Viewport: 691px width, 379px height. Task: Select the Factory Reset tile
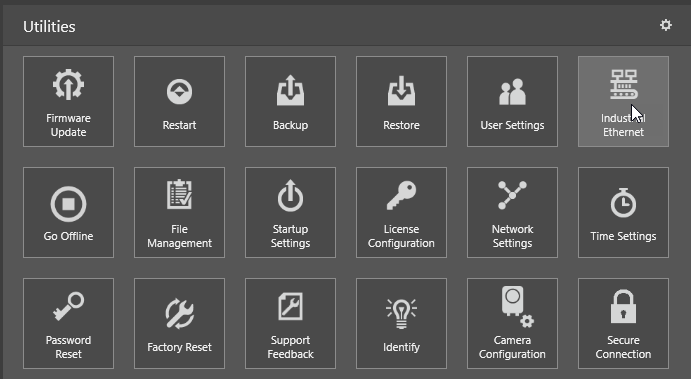[179, 323]
